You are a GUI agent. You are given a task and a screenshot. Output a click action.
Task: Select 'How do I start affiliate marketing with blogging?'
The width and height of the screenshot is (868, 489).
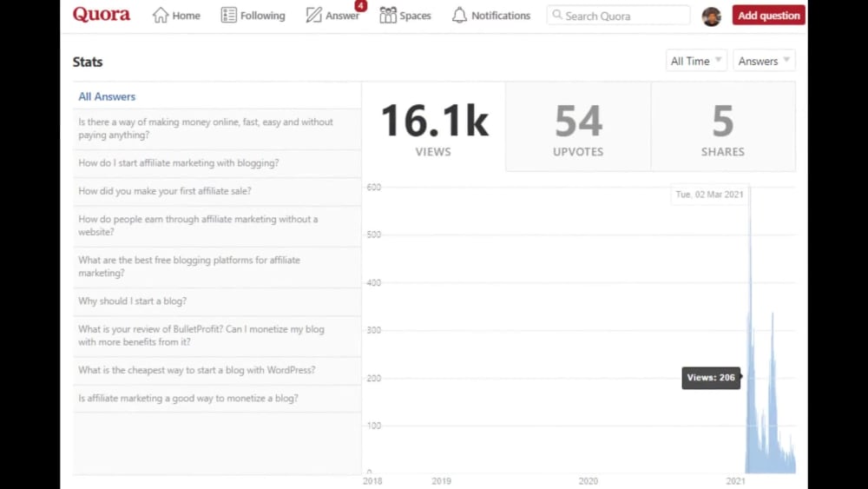217,163
